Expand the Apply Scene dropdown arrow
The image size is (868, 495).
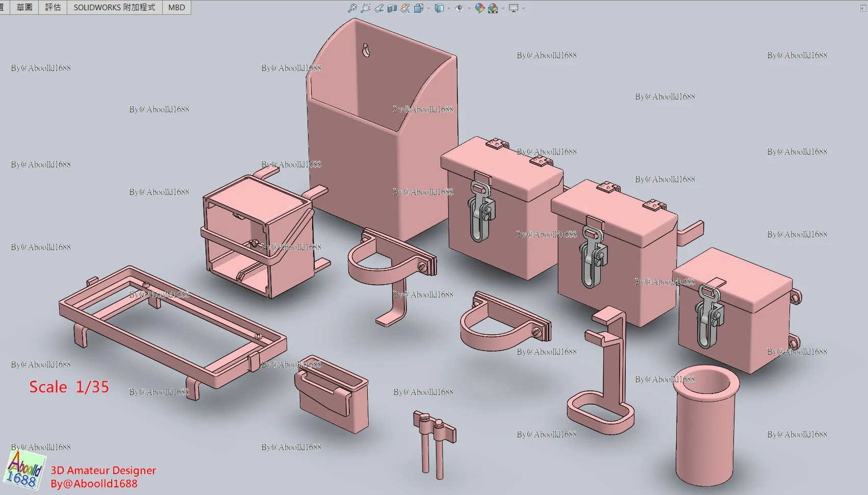point(503,8)
